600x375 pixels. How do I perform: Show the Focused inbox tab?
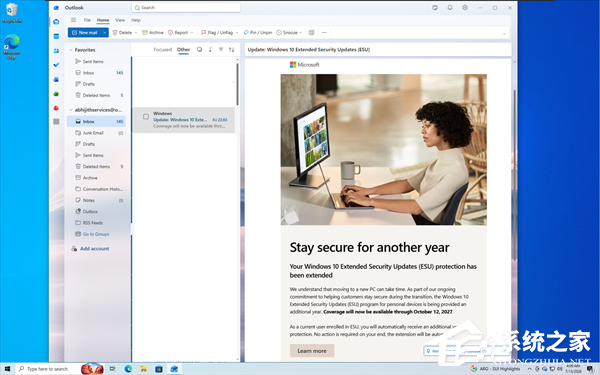click(163, 49)
